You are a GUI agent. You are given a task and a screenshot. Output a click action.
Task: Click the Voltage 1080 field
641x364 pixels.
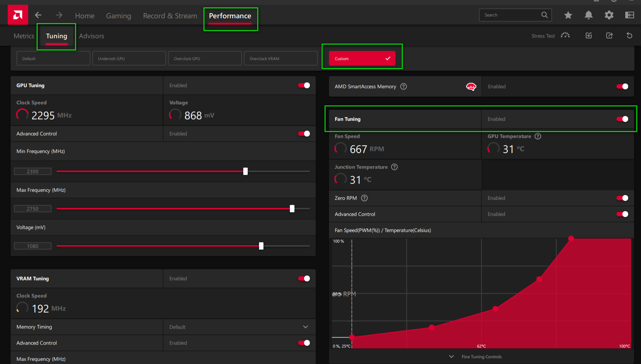click(33, 246)
